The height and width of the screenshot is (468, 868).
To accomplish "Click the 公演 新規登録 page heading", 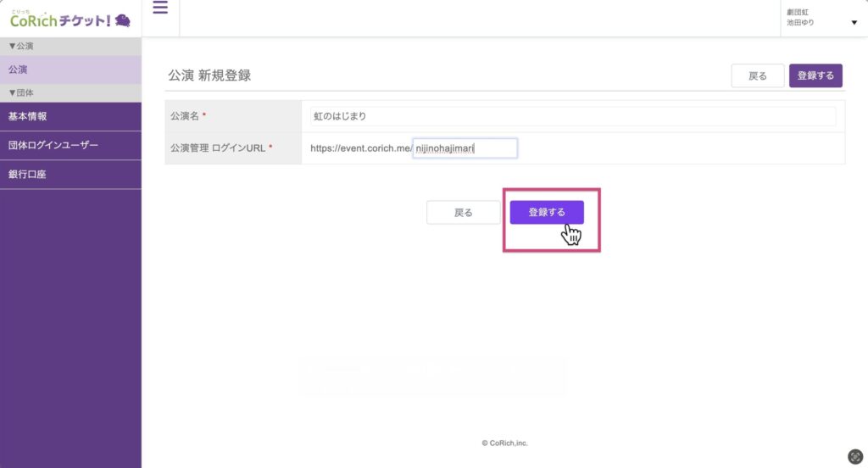I will pyautogui.click(x=209, y=75).
